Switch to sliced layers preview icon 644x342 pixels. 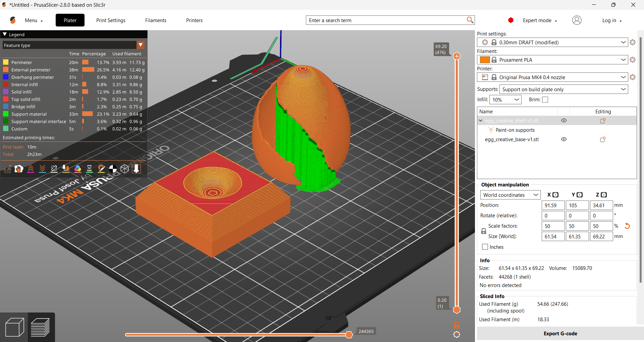(41, 327)
